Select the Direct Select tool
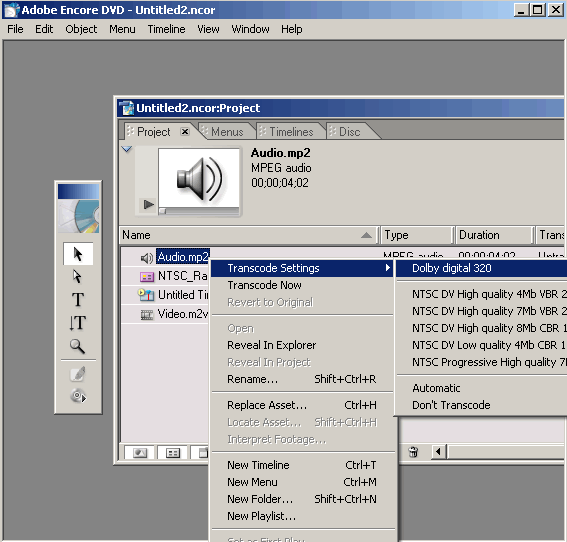567x542 pixels. (x=77, y=277)
